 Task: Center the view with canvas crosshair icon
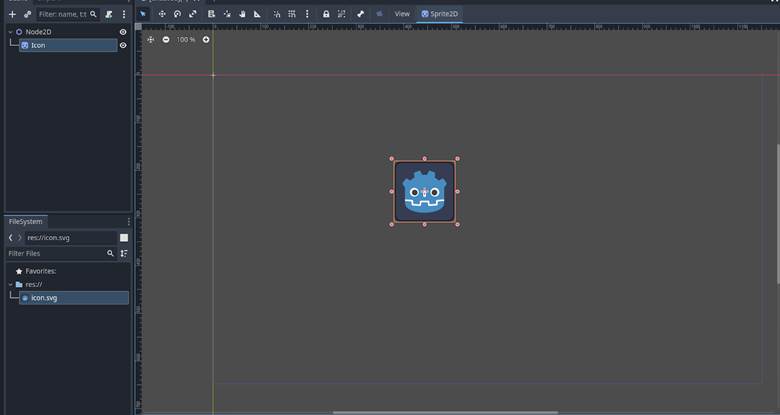coord(151,39)
